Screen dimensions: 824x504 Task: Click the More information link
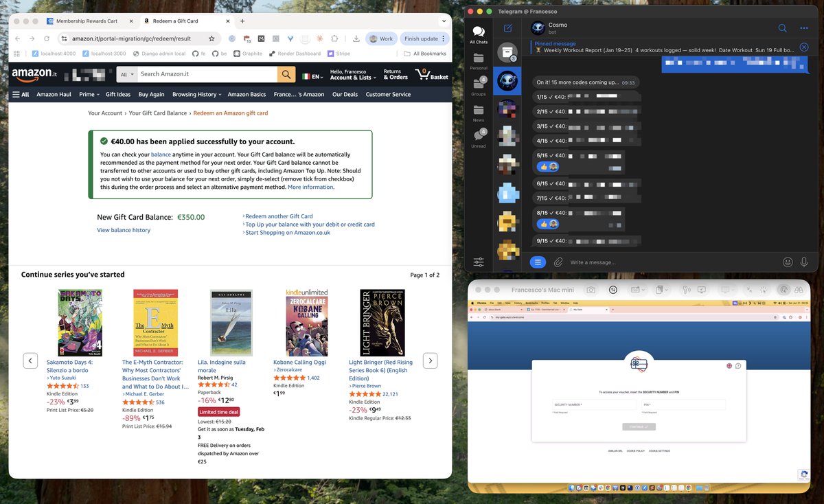pos(310,187)
